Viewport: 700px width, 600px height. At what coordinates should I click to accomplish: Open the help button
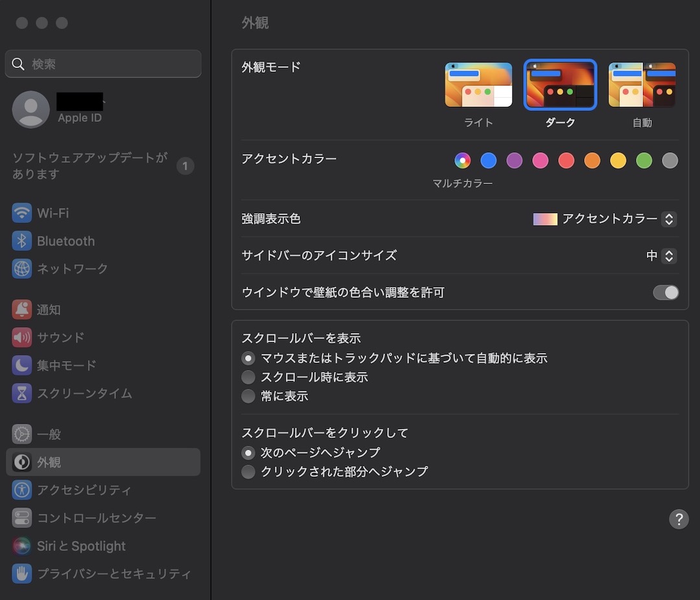(679, 519)
